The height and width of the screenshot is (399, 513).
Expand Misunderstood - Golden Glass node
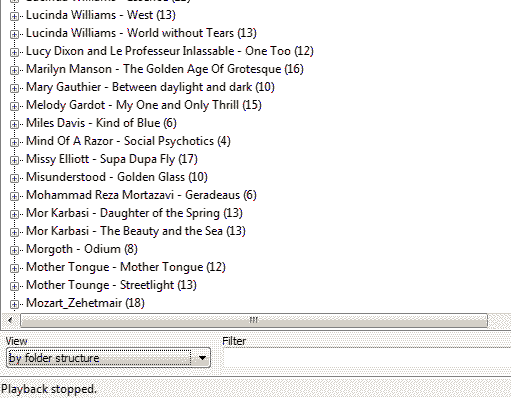coord(14,178)
